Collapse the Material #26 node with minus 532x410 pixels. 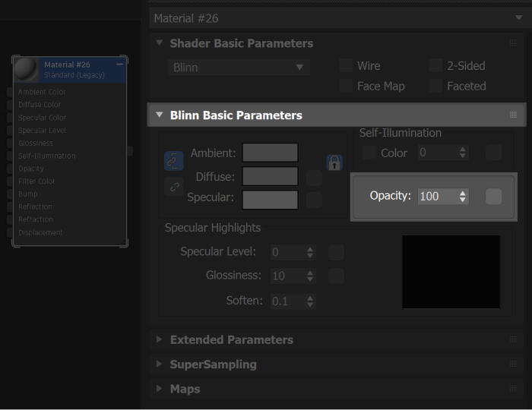120,65
